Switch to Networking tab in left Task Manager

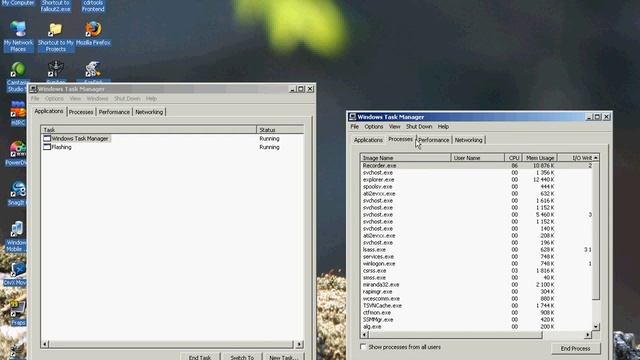[149, 112]
